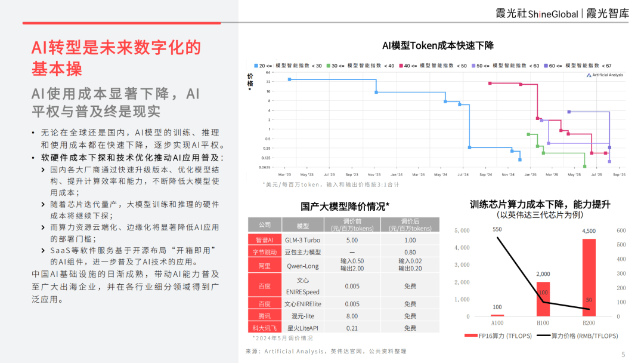Image resolution: width=644 pixels, height=363 pixels.
Task: Click the blue 20–30 index legend square
Action: 256,65
